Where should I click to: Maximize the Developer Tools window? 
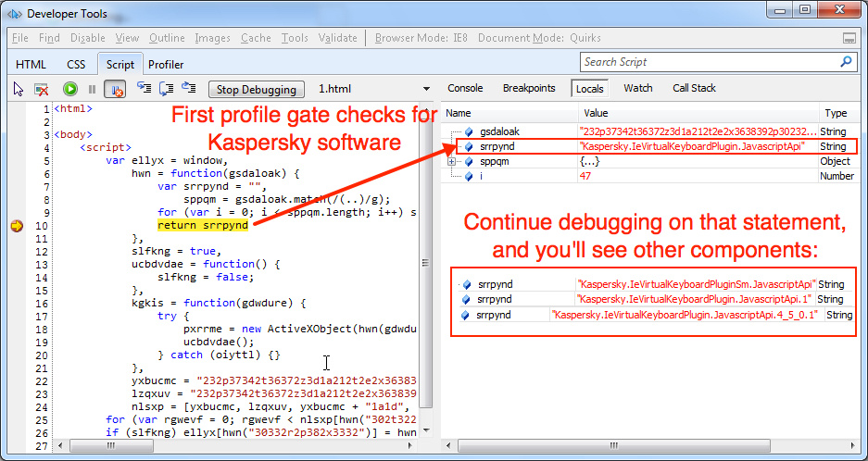[804, 10]
